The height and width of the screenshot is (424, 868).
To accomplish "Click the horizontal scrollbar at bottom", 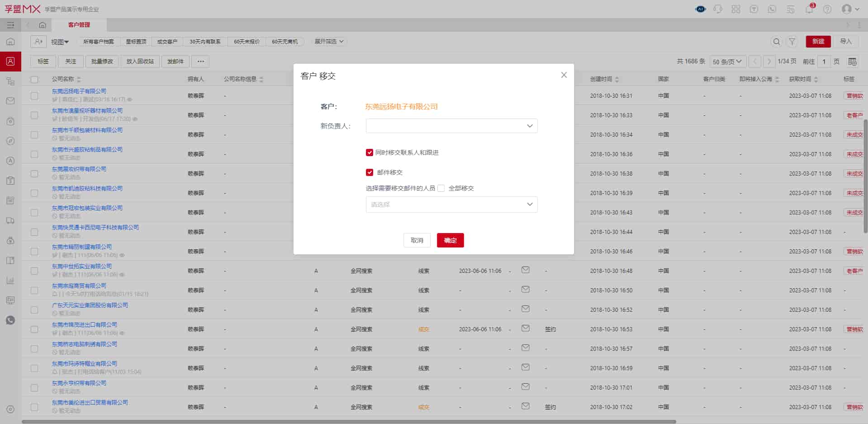I will click(348, 422).
